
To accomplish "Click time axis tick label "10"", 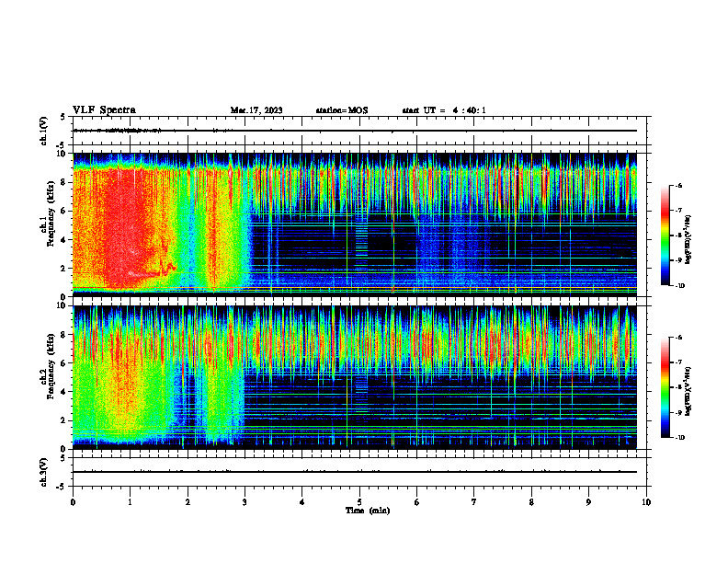I will pyautogui.click(x=646, y=502).
